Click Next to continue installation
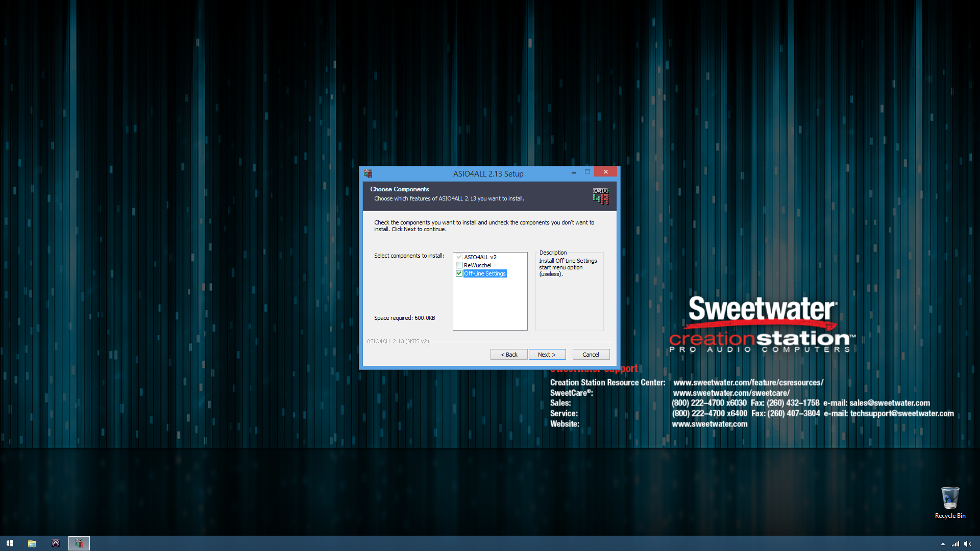Image resolution: width=980 pixels, height=551 pixels. point(547,355)
